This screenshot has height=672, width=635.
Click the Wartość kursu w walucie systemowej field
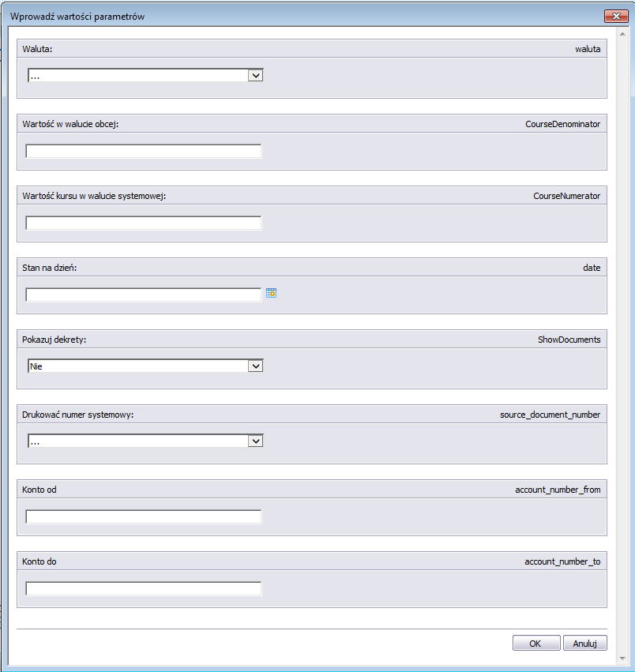tap(144, 223)
